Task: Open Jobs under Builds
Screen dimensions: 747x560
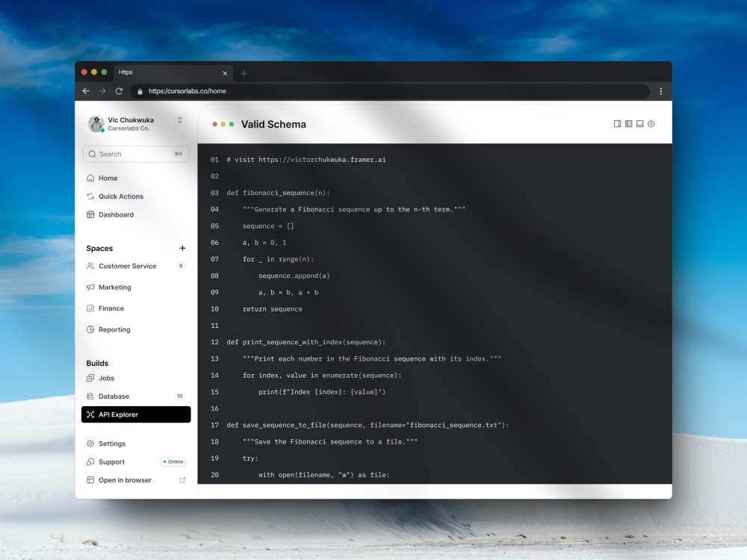Action: [106, 378]
